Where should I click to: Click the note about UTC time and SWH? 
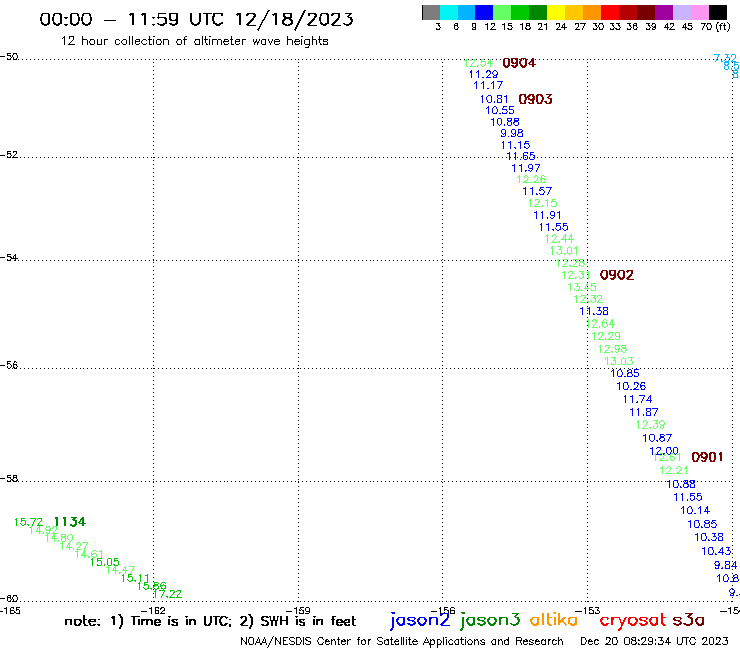click(x=210, y=621)
